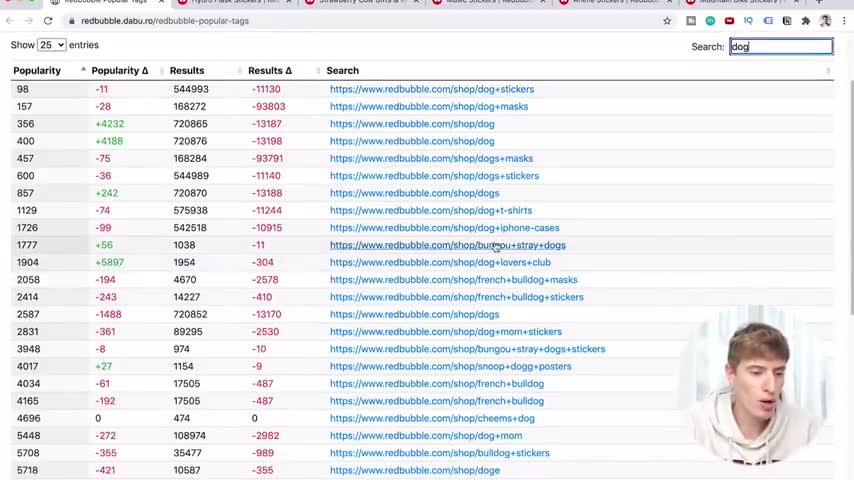The height and width of the screenshot is (480, 854).
Task: Focus the Search box containing dog
Action: (781, 46)
